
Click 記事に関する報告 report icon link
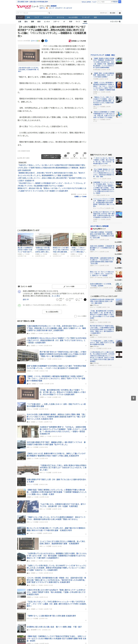tap(24, 158)
